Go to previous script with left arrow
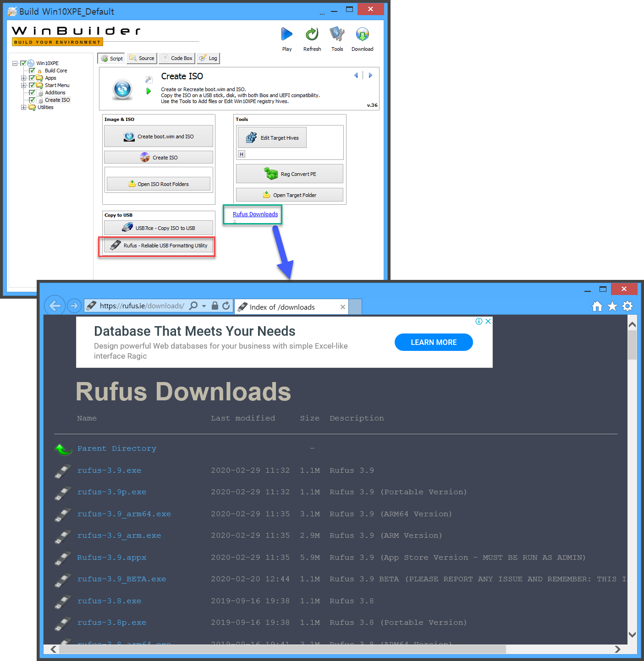The width and height of the screenshot is (644, 661). pyautogui.click(x=356, y=75)
